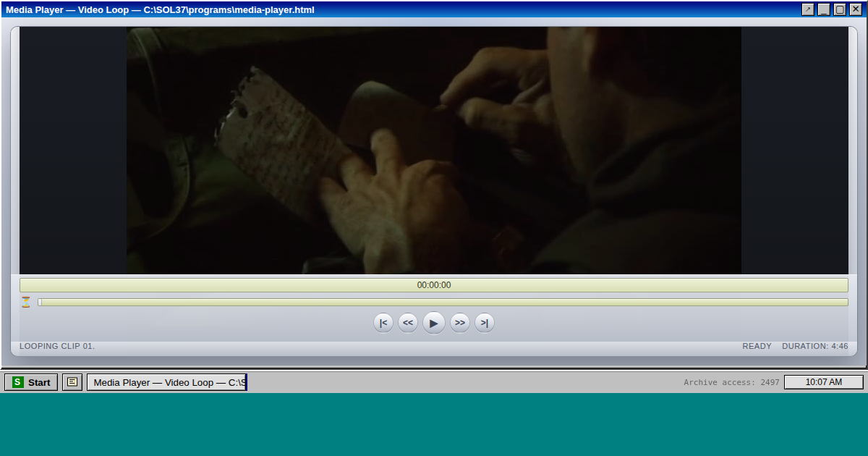Click the green S logo on Start
The image size is (868, 456).
18,382
